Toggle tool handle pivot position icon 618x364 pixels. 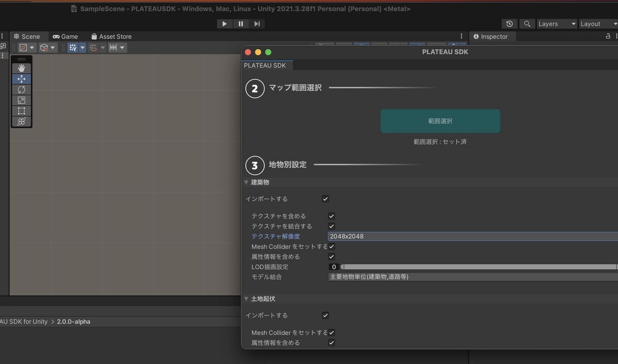23,47
